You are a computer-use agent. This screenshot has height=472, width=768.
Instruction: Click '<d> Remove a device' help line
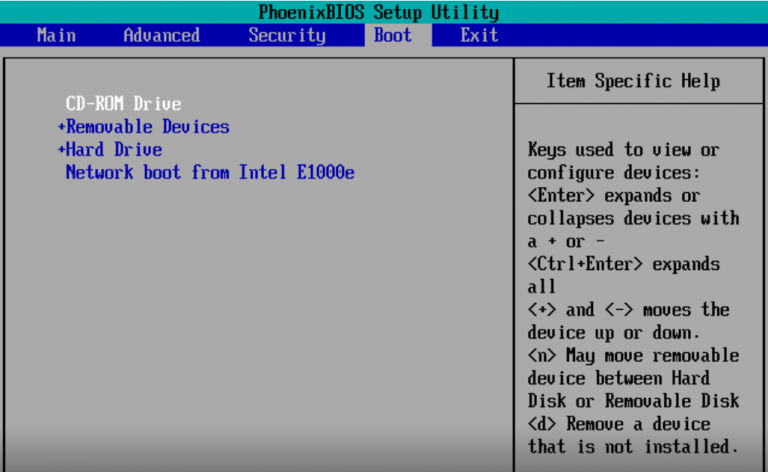coord(619,424)
